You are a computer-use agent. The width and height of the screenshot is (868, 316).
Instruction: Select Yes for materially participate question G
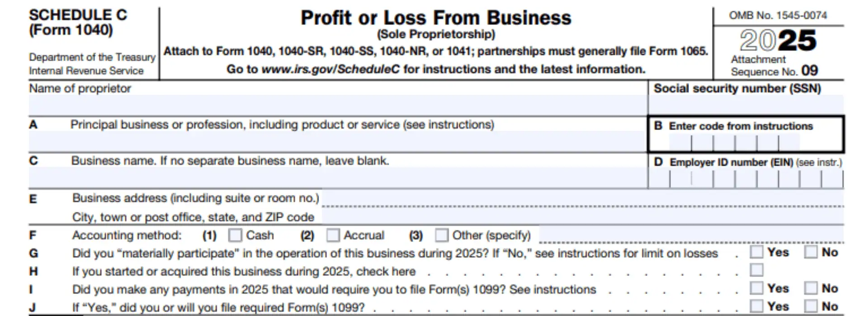(756, 252)
